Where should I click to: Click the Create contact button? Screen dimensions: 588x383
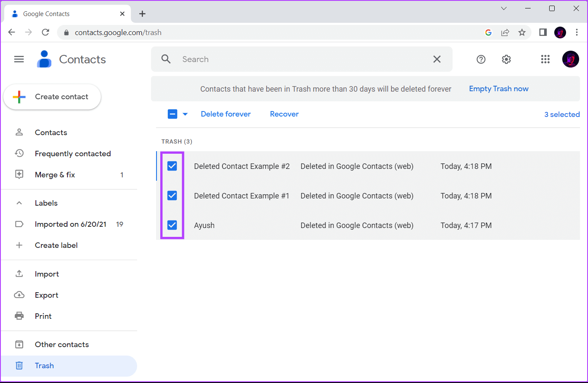click(x=52, y=97)
